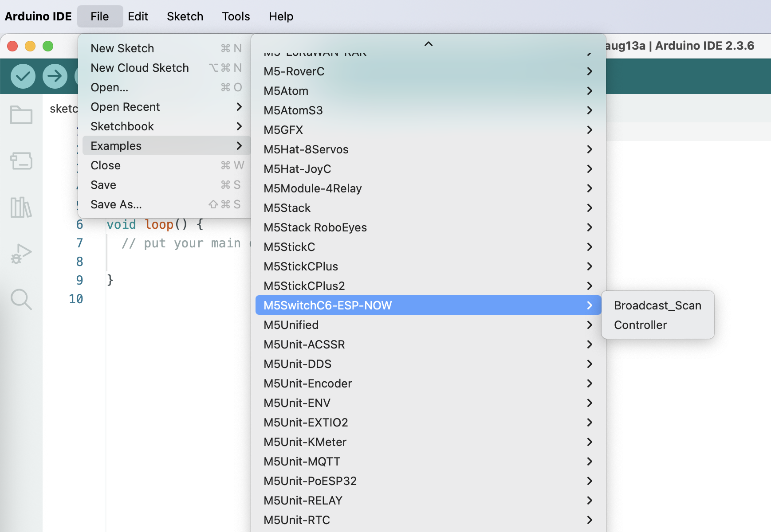This screenshot has width=771, height=532.
Task: Open the Search sidebar icon
Action: [x=21, y=300]
